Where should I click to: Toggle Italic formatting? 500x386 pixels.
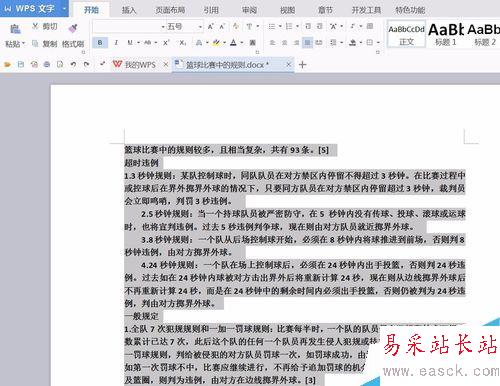click(116, 43)
